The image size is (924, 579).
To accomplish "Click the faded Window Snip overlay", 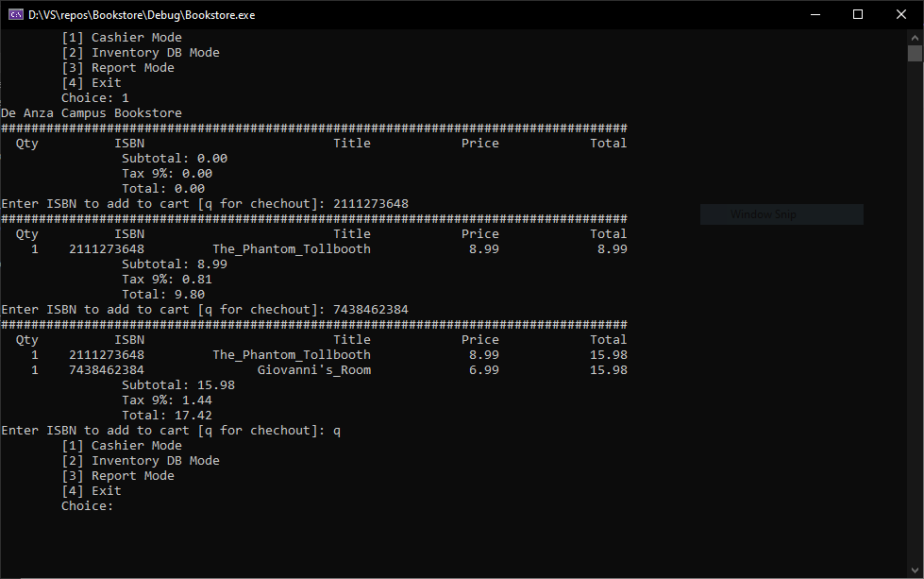I will (x=781, y=213).
